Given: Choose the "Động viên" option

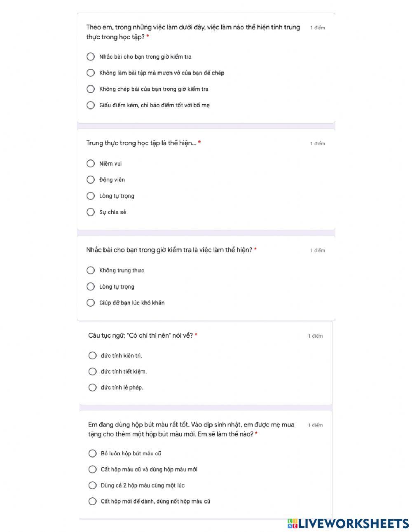Looking at the screenshot, I should [91, 180].
